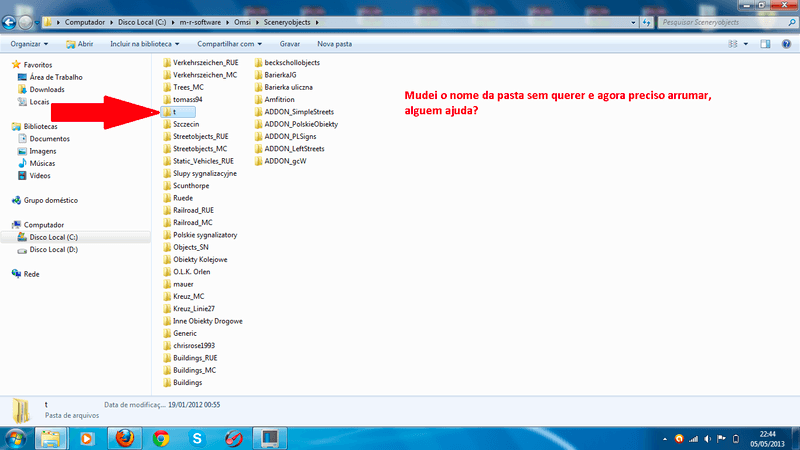Click the Nova pasta button
Viewport: 800px width, 450px height.
334,44
